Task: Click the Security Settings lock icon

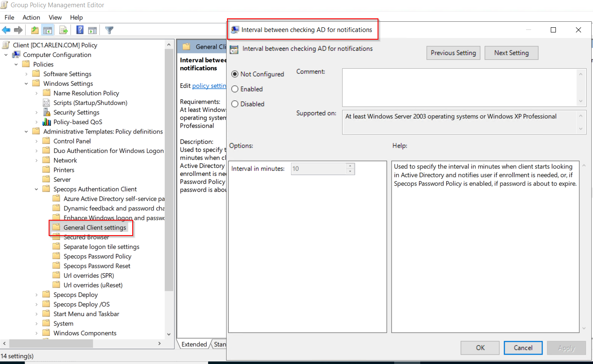Action: click(47, 112)
